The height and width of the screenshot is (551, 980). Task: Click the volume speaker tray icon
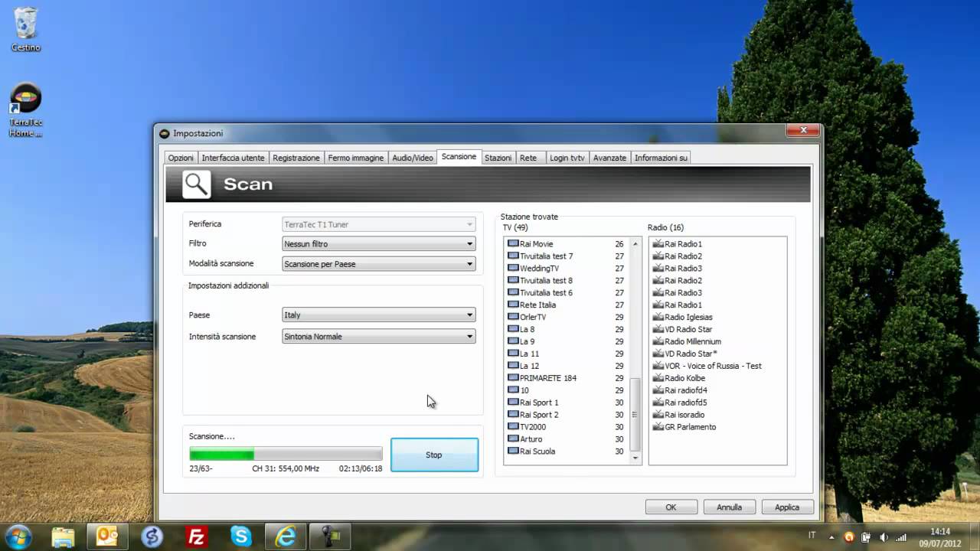click(884, 537)
